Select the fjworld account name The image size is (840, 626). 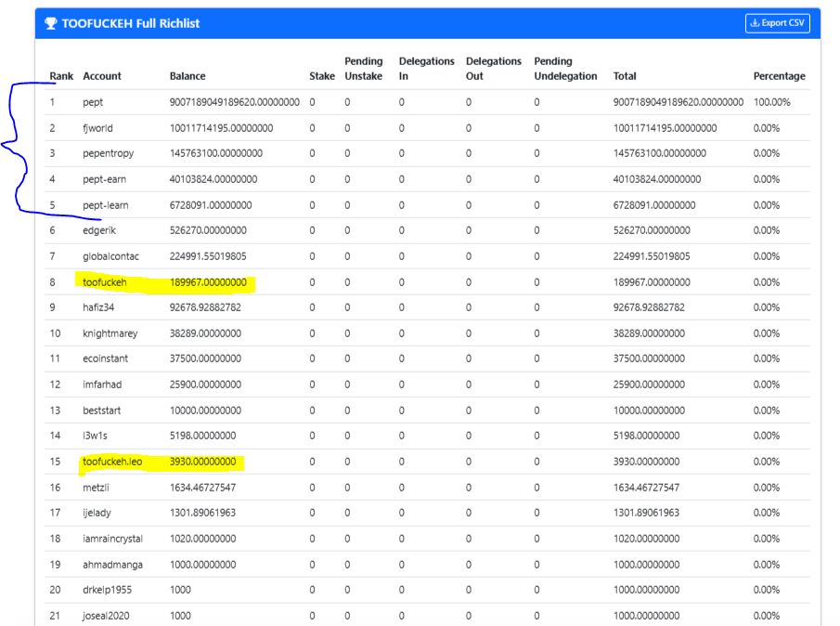point(97,128)
